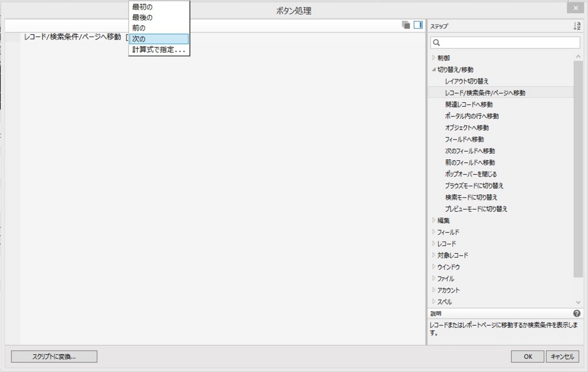
Task: Click steps list scrollbar up arrow
Action: [578, 57]
